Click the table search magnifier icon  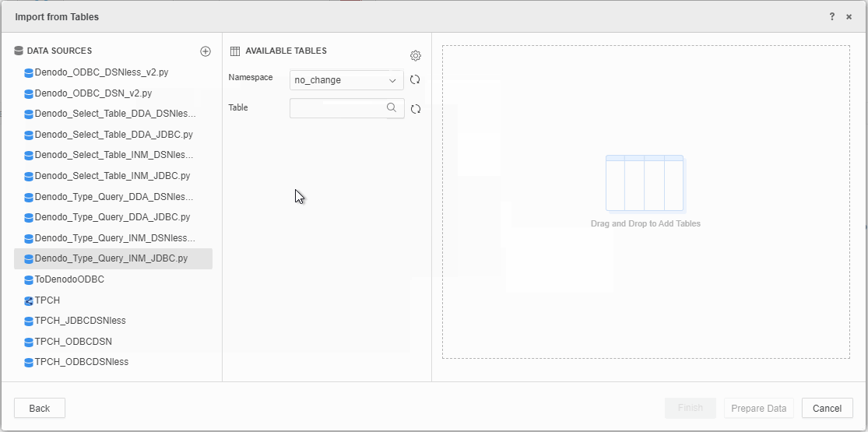click(392, 107)
